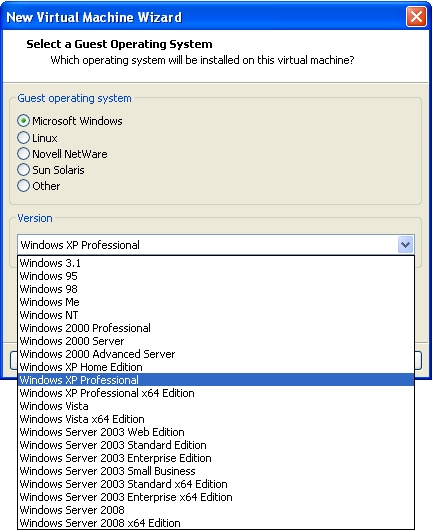The width and height of the screenshot is (433, 532).
Task: Pick Windows NT from the version list
Action: tap(216, 315)
